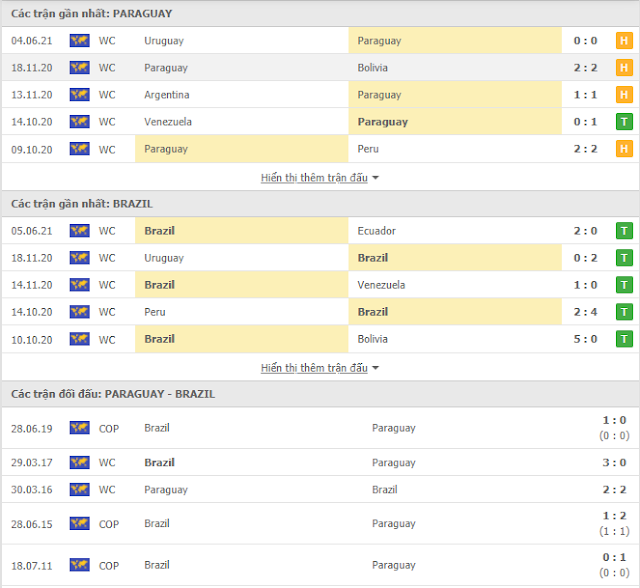Viewport: 640px width, 588px height.
Task: Click the Paraguay home team in 30.03.16 match
Action: click(166, 490)
